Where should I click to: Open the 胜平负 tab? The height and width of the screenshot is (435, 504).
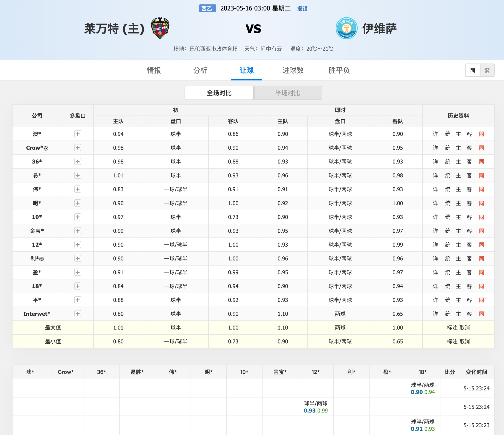339,70
